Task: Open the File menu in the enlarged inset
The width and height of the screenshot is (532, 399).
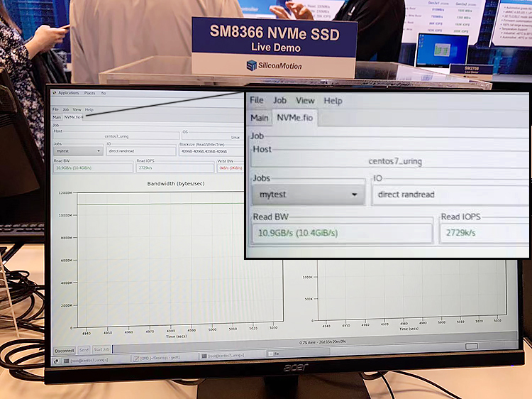Action: pos(257,101)
